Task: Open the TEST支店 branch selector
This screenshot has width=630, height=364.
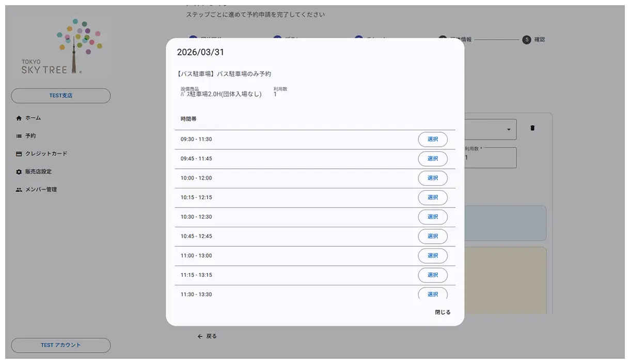Action: tap(61, 96)
